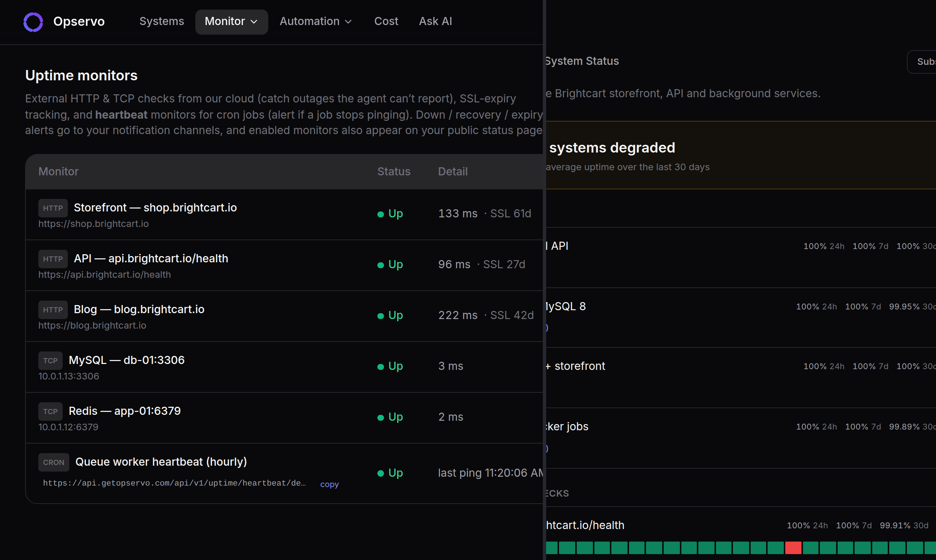The width and height of the screenshot is (936, 560).
Task: Click the 10.0.1.13:3306 address text
Action: 69,376
